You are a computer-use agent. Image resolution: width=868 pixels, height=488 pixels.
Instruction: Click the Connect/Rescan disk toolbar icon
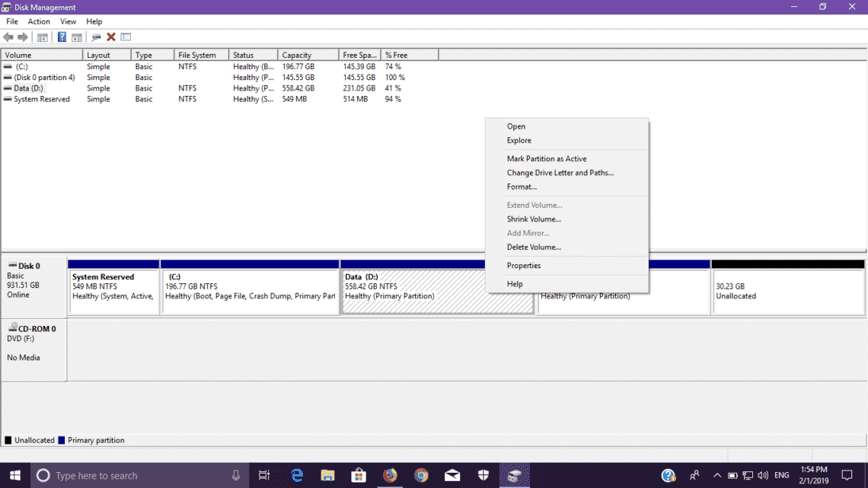(x=96, y=37)
